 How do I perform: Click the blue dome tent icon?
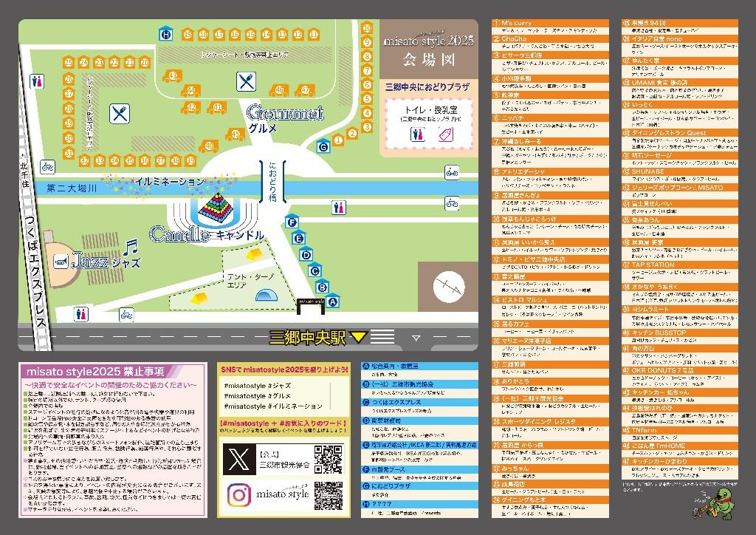coord(265,296)
